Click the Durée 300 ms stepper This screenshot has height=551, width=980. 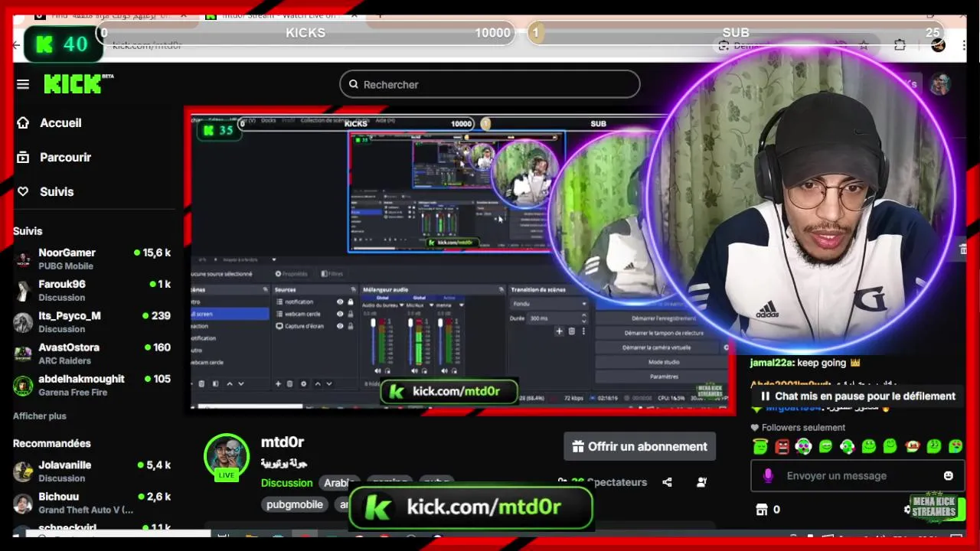[584, 318]
